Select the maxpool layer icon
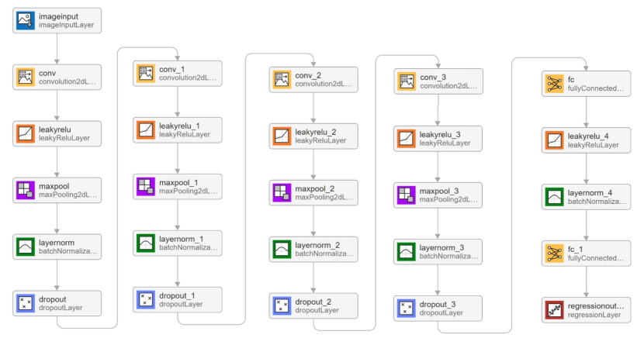Viewport: 644px width, 345px height. coord(26,190)
